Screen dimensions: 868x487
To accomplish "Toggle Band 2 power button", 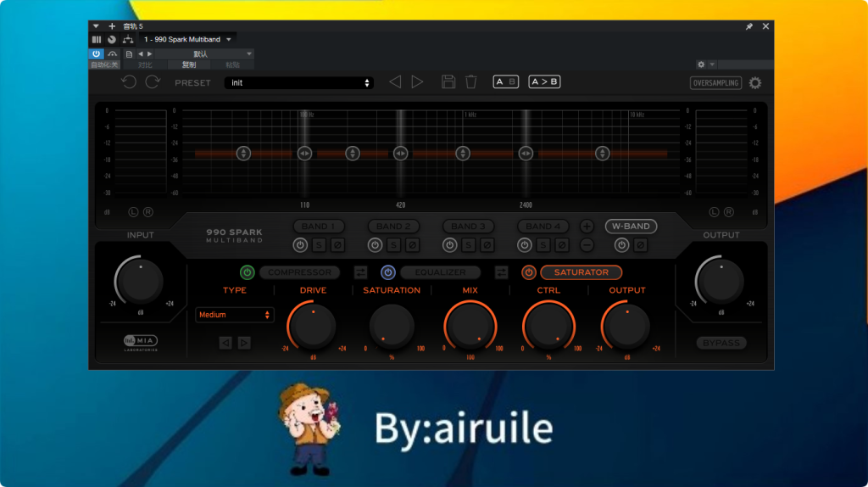I will point(375,244).
